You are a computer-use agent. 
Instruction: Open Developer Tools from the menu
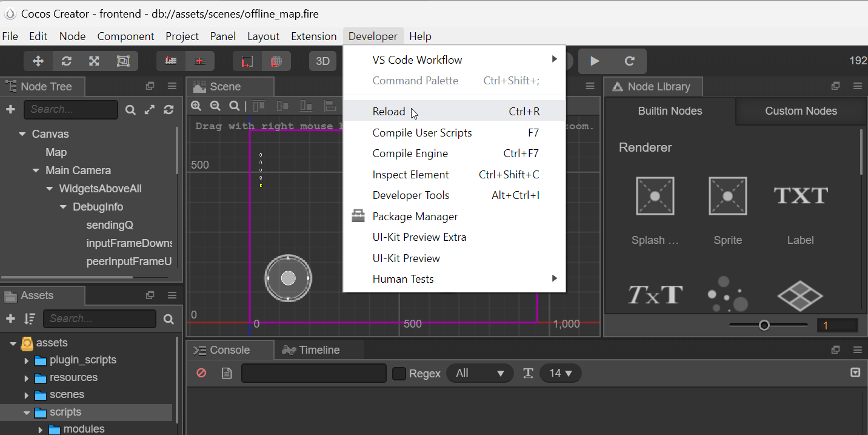click(x=454, y=195)
